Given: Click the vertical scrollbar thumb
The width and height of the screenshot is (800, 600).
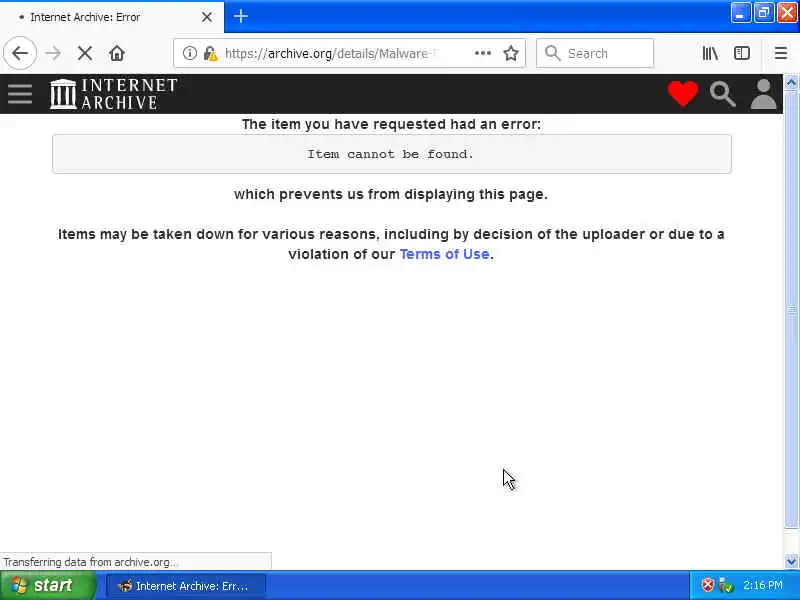Looking at the screenshot, I should pos(791,310).
